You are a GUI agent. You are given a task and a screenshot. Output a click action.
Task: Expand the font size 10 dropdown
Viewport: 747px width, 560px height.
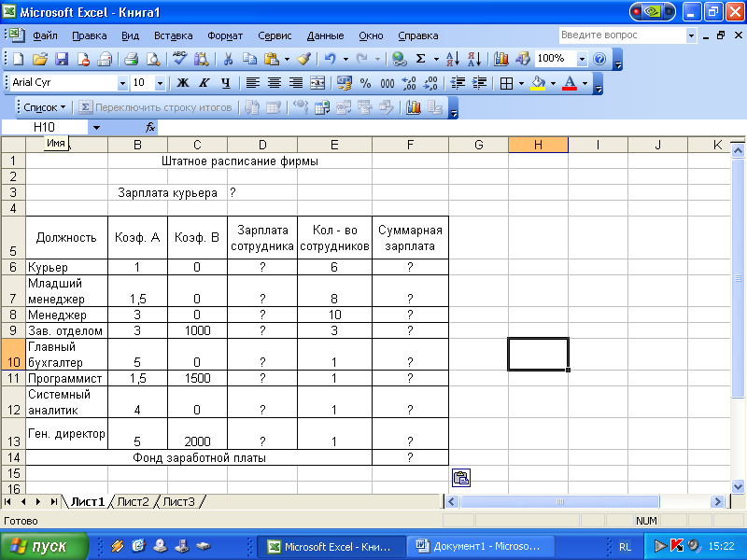point(160,83)
